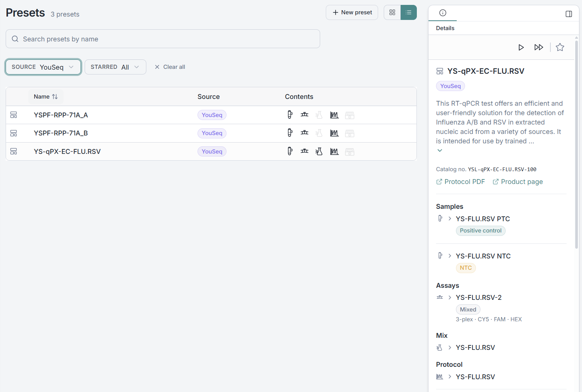
Task: Click the Contents column header
Action: tap(299, 97)
